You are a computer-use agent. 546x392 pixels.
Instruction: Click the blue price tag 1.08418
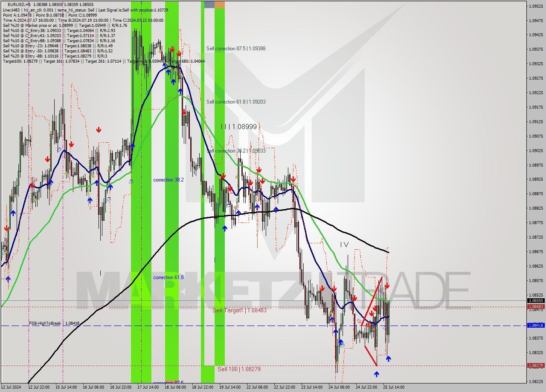point(536,325)
